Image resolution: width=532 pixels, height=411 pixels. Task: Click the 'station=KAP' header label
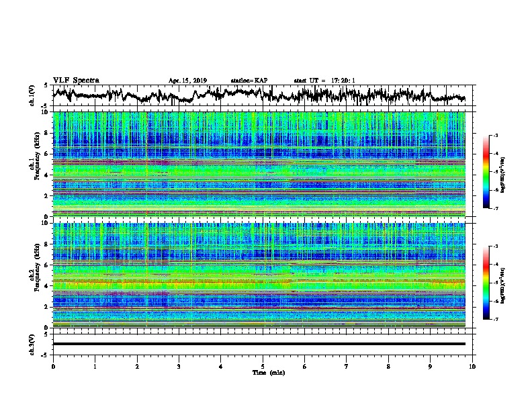[249, 81]
